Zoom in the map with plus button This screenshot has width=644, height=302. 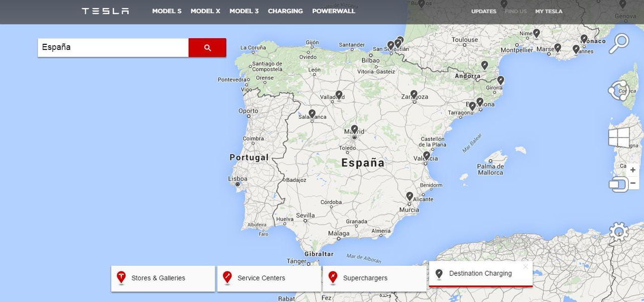(x=633, y=170)
